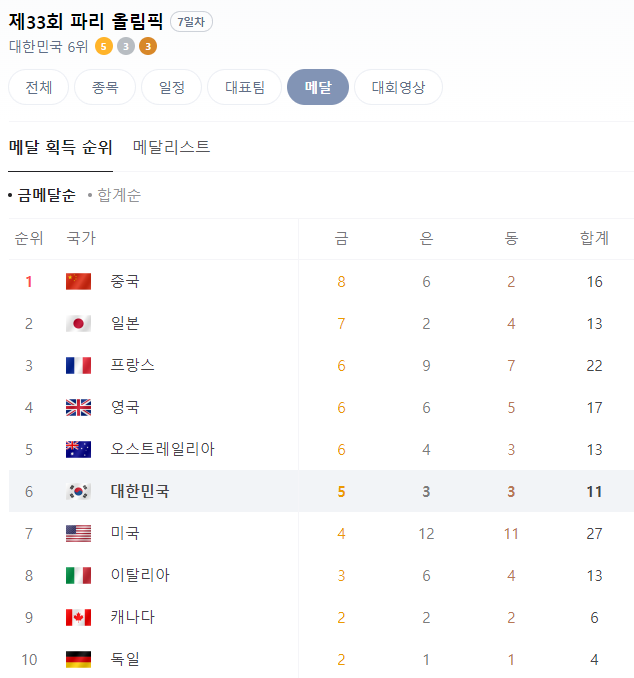Open the 대표팀 category button
Viewport: 634px width, 678px height.
tap(245, 87)
